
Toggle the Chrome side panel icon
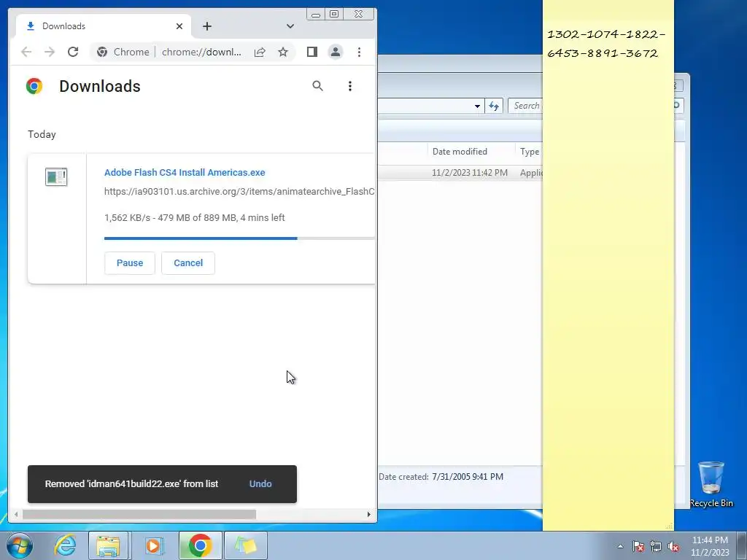[x=312, y=52]
